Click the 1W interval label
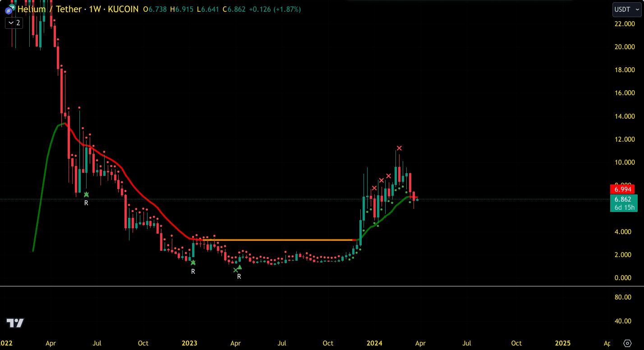The height and width of the screenshot is (350, 644). click(95, 9)
